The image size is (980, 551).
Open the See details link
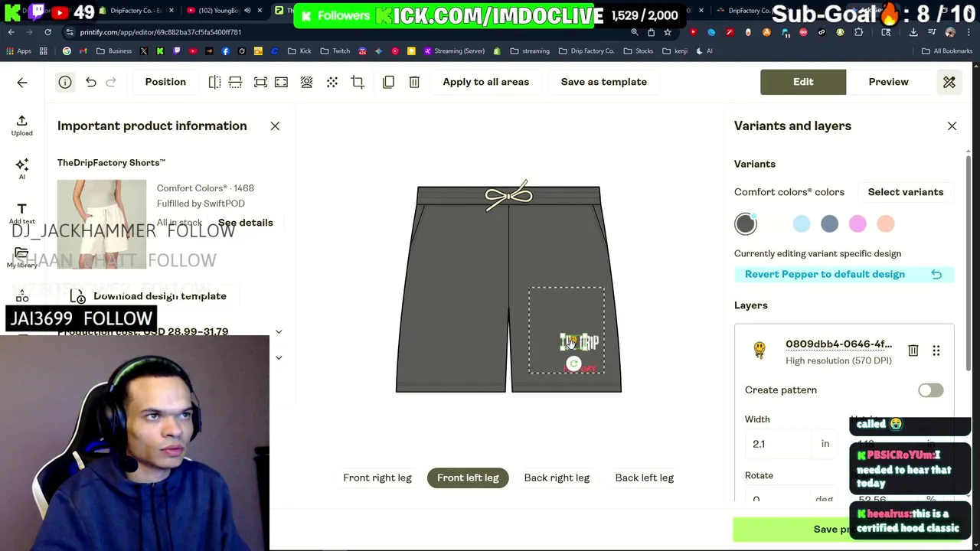(x=245, y=223)
